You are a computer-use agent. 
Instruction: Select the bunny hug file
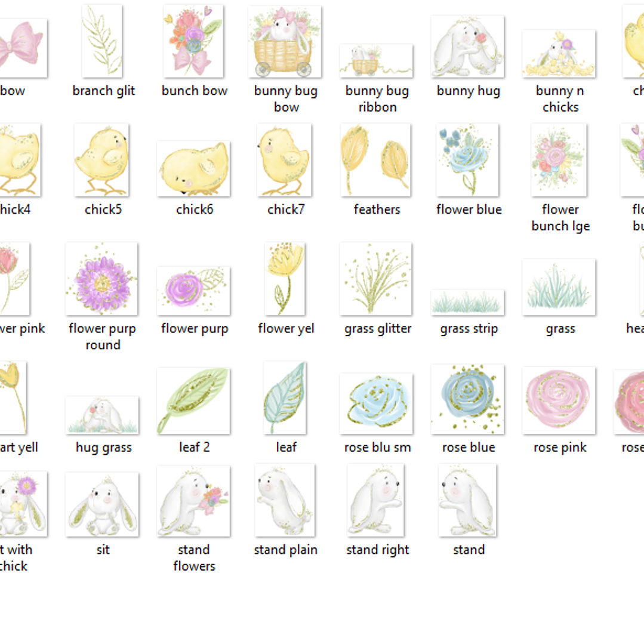(468, 47)
